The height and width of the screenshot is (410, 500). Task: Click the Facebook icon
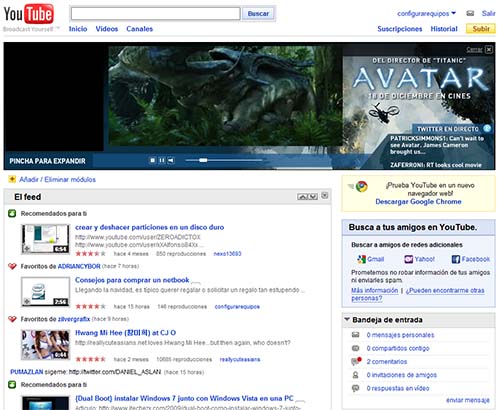click(x=456, y=259)
